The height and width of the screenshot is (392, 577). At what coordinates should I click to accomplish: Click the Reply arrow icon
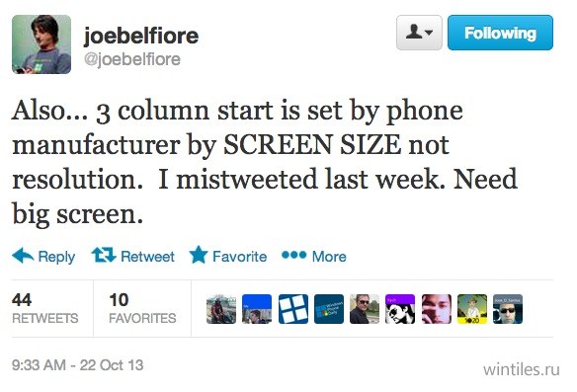pos(23,255)
